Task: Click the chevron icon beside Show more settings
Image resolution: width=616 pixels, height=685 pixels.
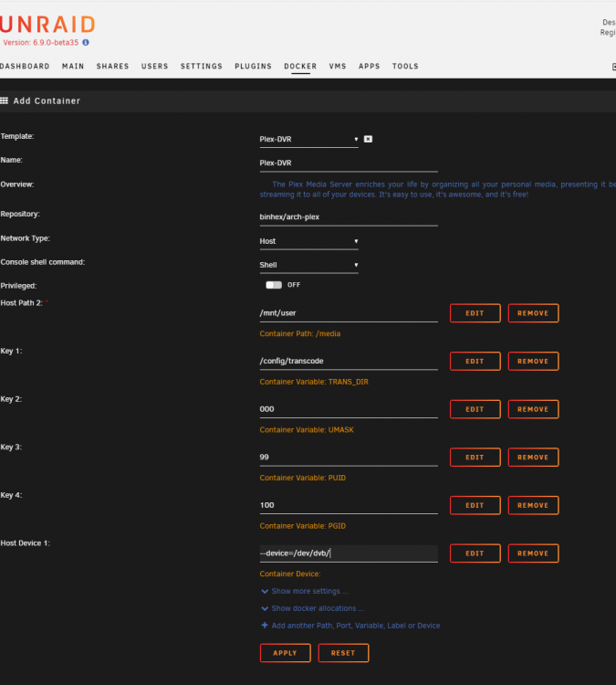Action: [x=264, y=591]
